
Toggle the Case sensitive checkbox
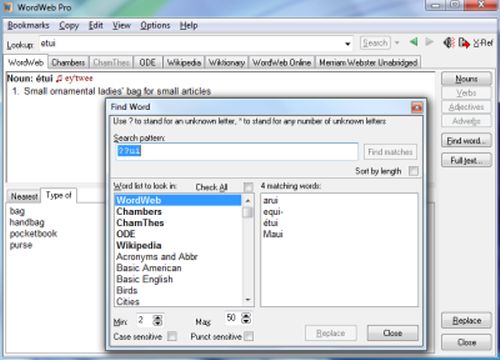(x=172, y=336)
